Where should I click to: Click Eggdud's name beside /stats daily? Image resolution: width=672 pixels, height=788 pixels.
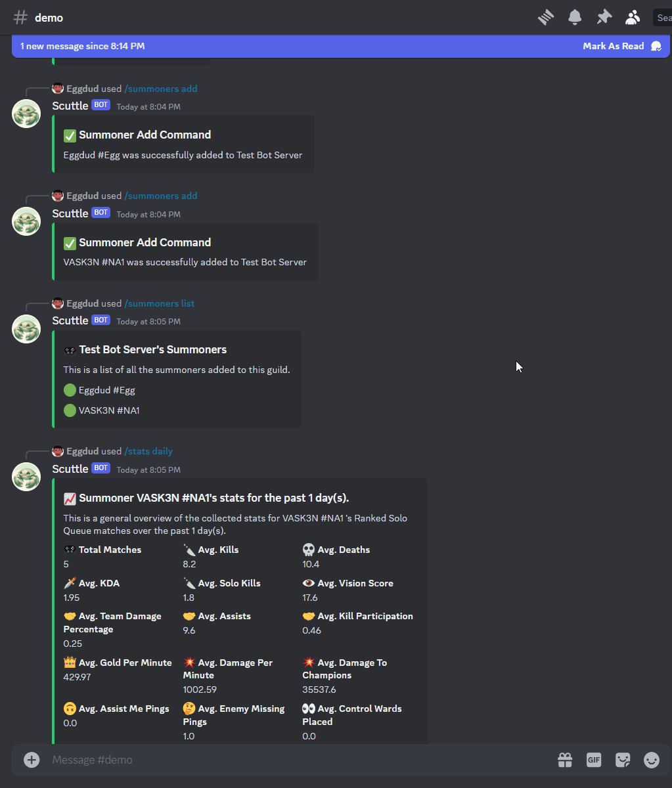click(x=83, y=451)
